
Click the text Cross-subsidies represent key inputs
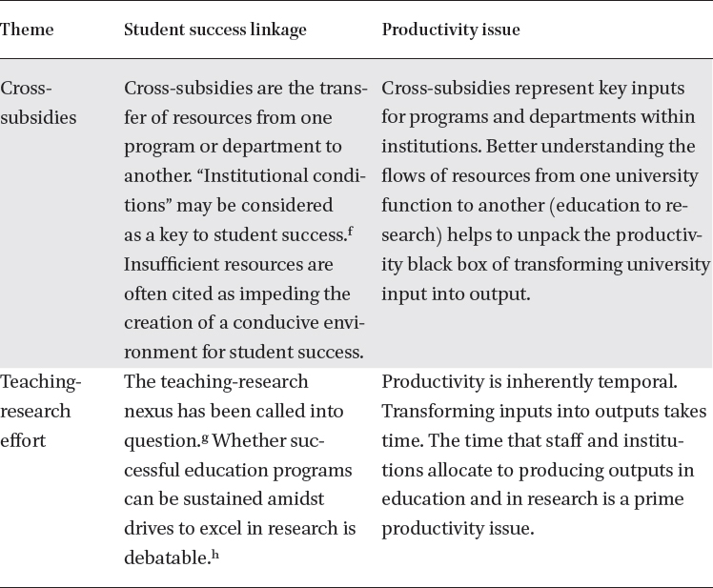point(533,89)
